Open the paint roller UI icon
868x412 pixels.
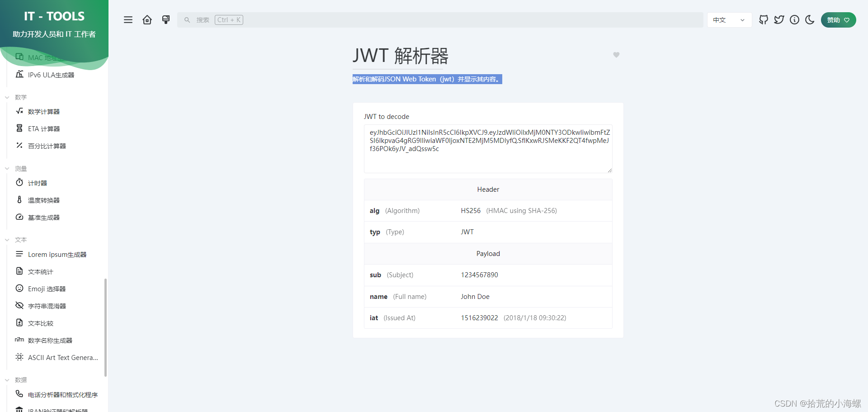point(166,20)
